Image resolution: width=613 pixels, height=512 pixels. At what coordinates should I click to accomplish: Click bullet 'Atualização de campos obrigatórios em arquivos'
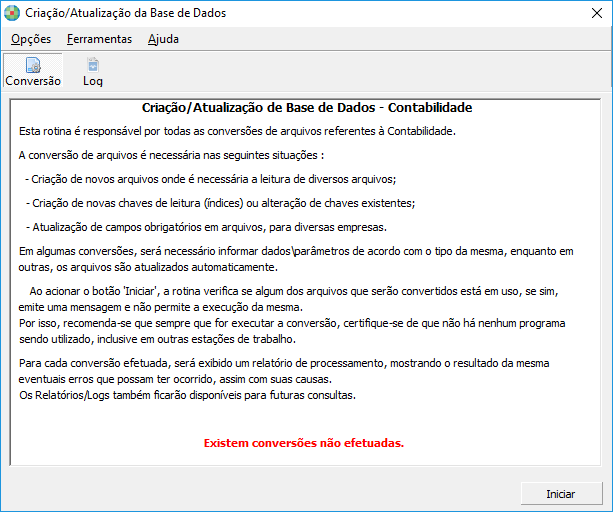[206, 227]
